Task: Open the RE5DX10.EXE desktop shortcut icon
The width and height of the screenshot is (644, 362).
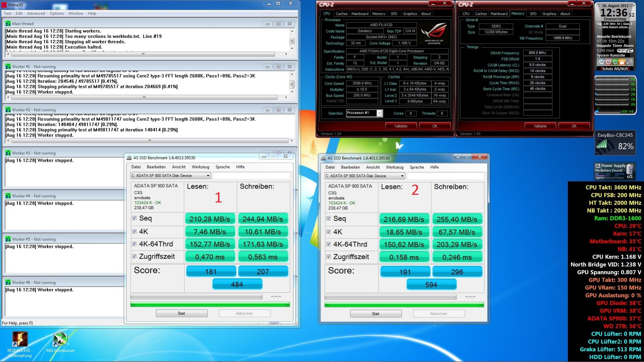Action: tap(20, 339)
